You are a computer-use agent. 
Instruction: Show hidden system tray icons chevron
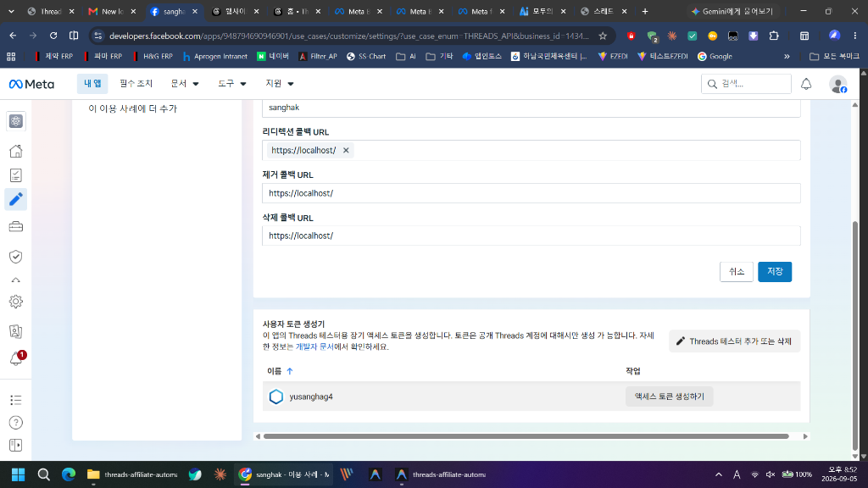(x=719, y=474)
